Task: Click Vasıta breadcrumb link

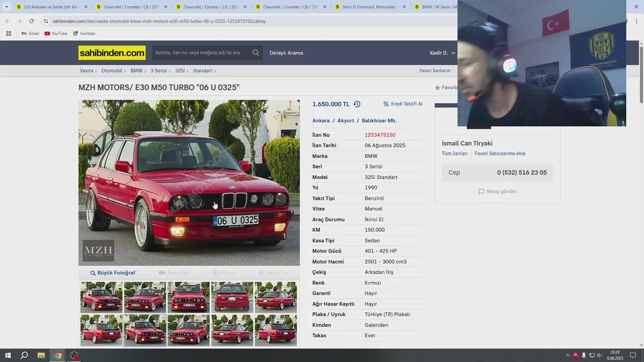Action: tap(87, 71)
